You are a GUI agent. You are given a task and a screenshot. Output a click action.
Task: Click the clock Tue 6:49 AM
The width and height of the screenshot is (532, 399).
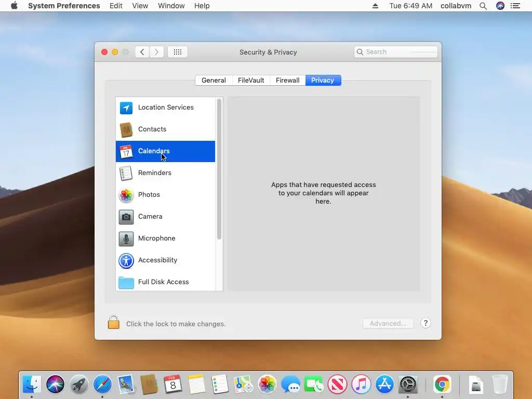pyautogui.click(x=411, y=6)
